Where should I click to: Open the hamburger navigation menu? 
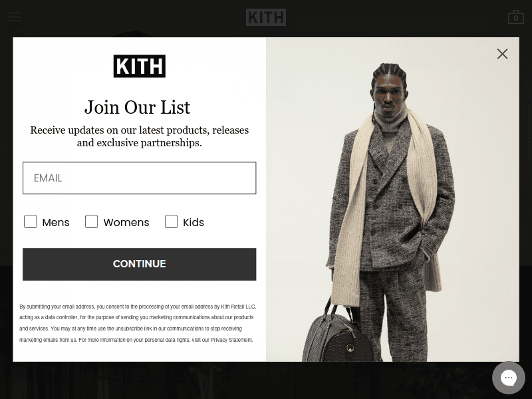click(x=15, y=17)
